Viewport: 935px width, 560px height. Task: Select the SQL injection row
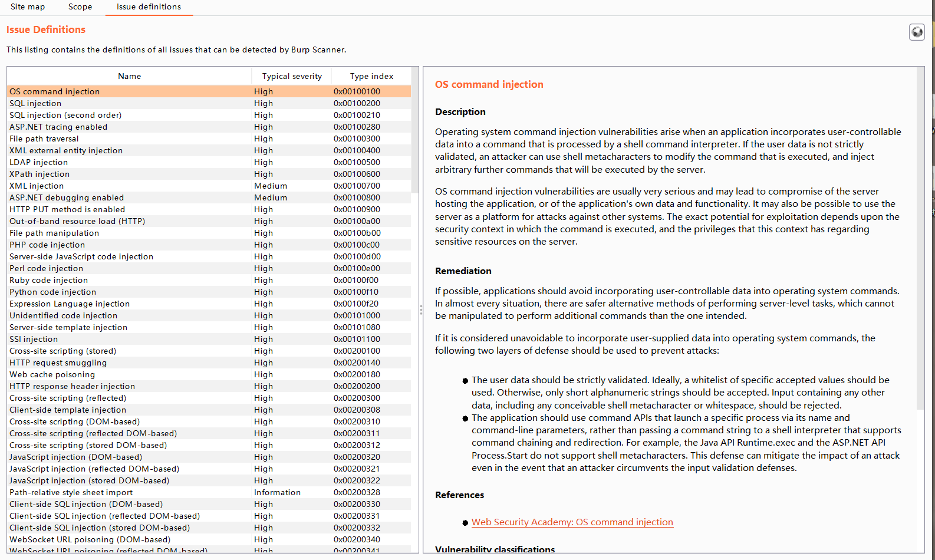coord(209,103)
